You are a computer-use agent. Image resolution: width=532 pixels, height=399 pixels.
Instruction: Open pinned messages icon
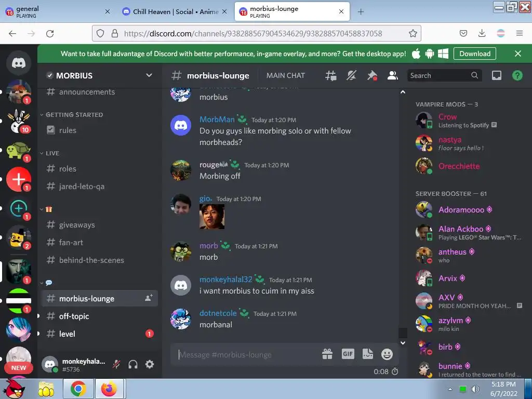(x=372, y=75)
